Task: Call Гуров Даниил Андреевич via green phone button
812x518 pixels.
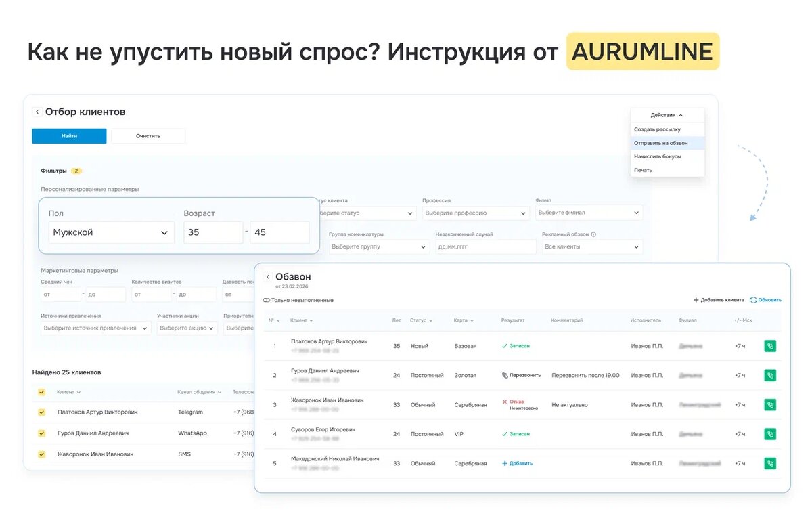Action: click(770, 375)
